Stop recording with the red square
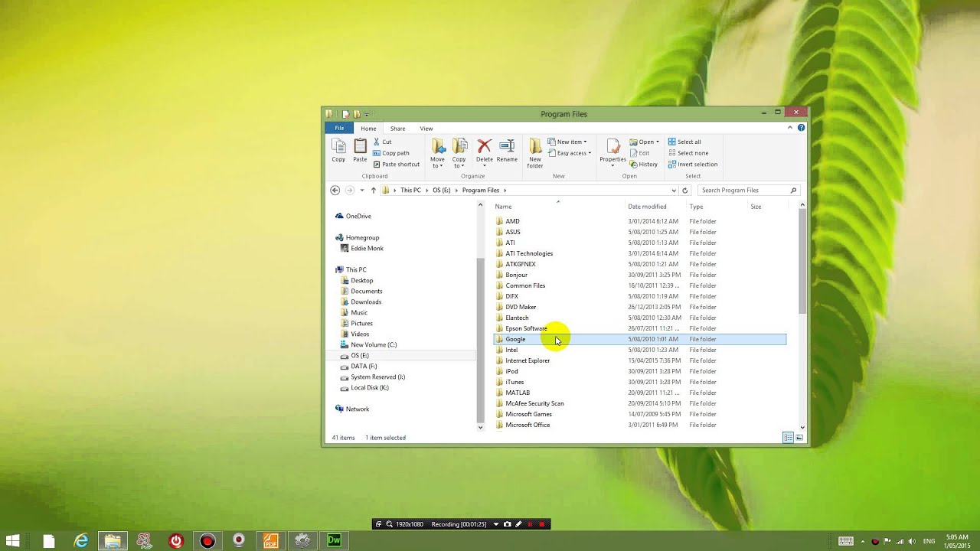The image size is (980, 551). [x=541, y=524]
